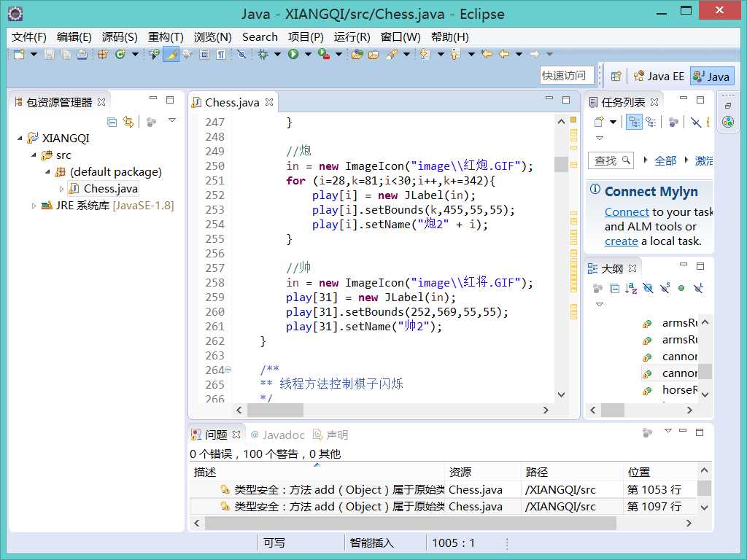Go to Next Annotation icon
Image resolution: width=747 pixels, height=560 pixels.
point(425,54)
